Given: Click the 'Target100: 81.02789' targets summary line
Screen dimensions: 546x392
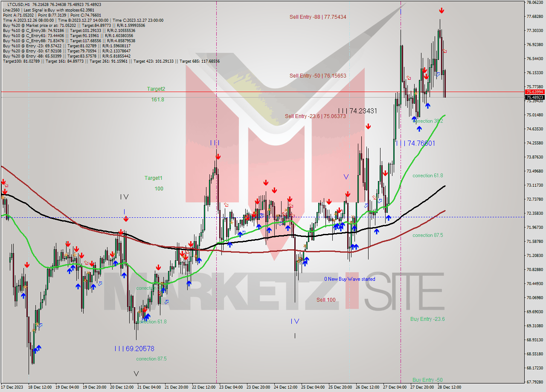Looking at the screenshot, I should pyautogui.click(x=111, y=61).
